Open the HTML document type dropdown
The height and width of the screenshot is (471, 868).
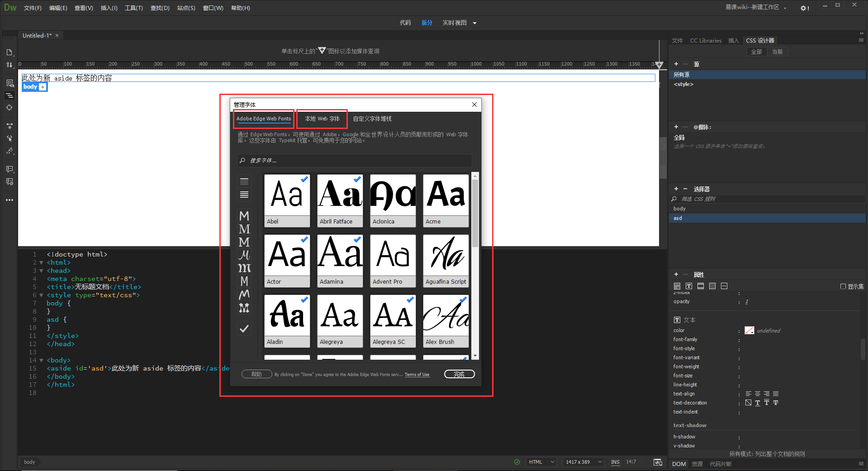pos(541,462)
